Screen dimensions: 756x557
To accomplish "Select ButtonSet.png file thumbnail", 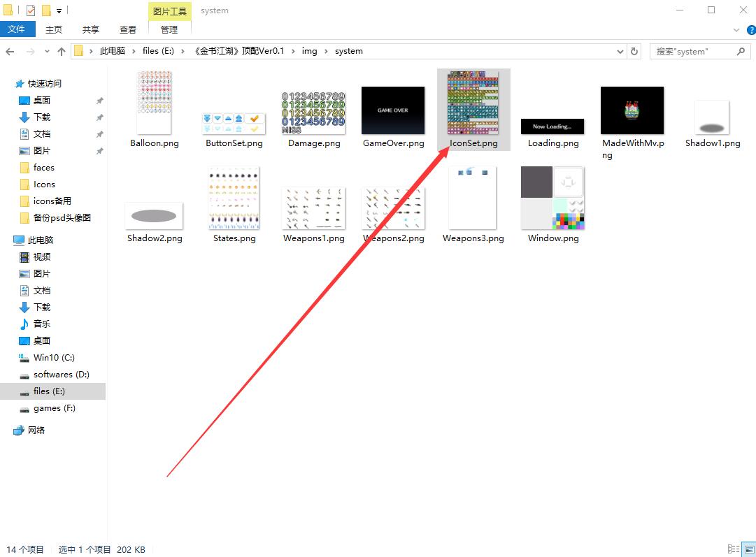I will click(234, 123).
